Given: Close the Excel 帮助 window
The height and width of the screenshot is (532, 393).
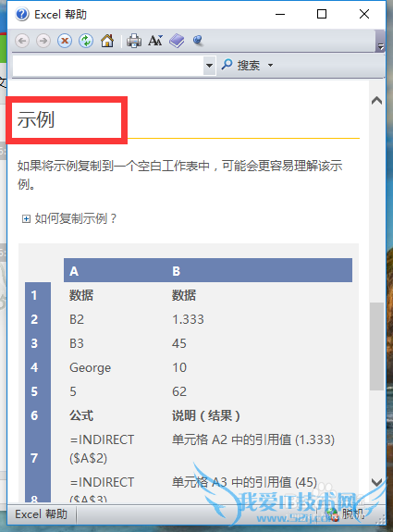Looking at the screenshot, I should pos(364,14).
